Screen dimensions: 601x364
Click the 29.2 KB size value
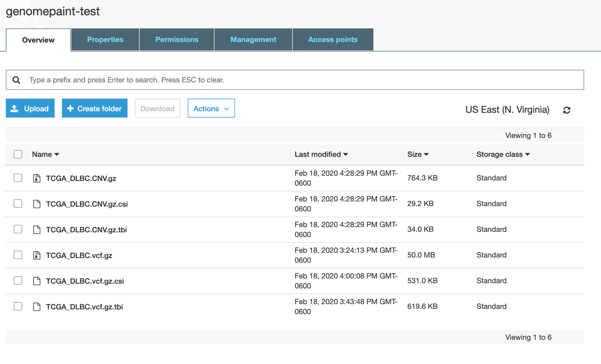click(420, 203)
